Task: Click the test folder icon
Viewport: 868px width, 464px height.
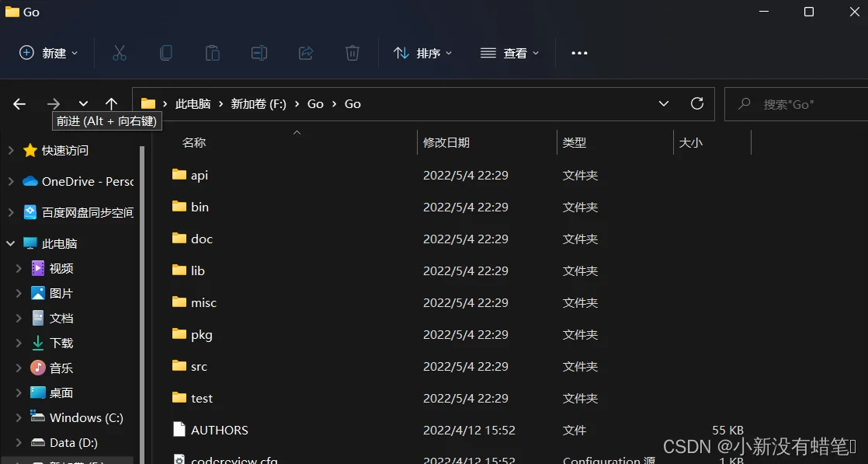Action: 179,398
